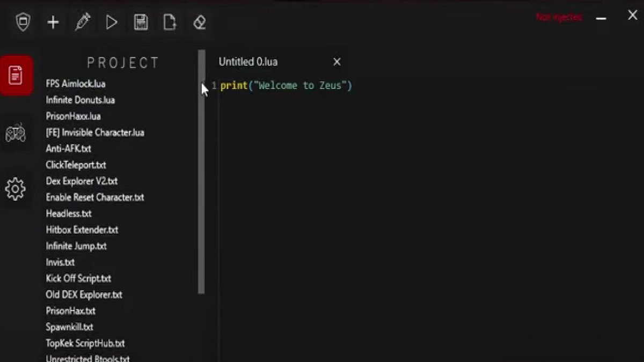Close the Untitled 0.lua tab

pos(336,62)
